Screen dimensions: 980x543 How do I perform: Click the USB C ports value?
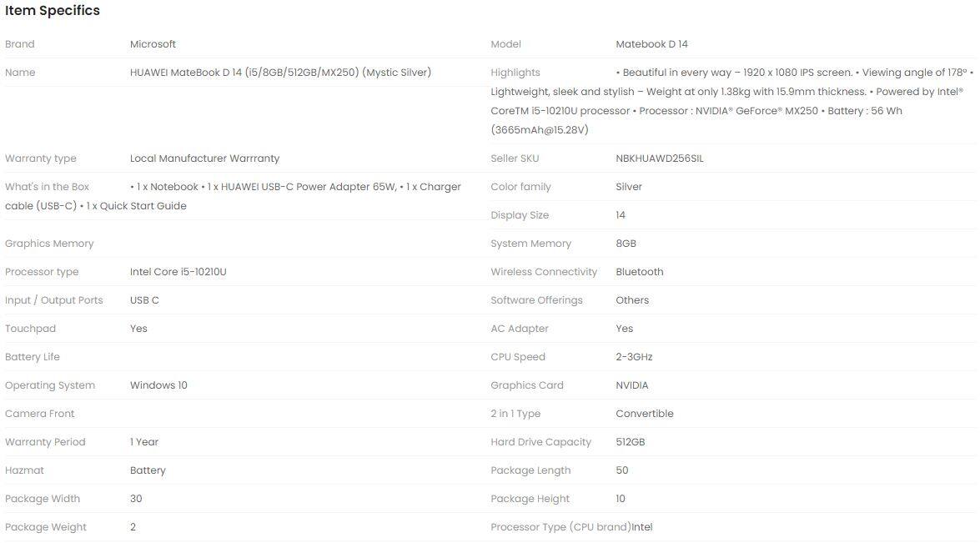click(144, 300)
